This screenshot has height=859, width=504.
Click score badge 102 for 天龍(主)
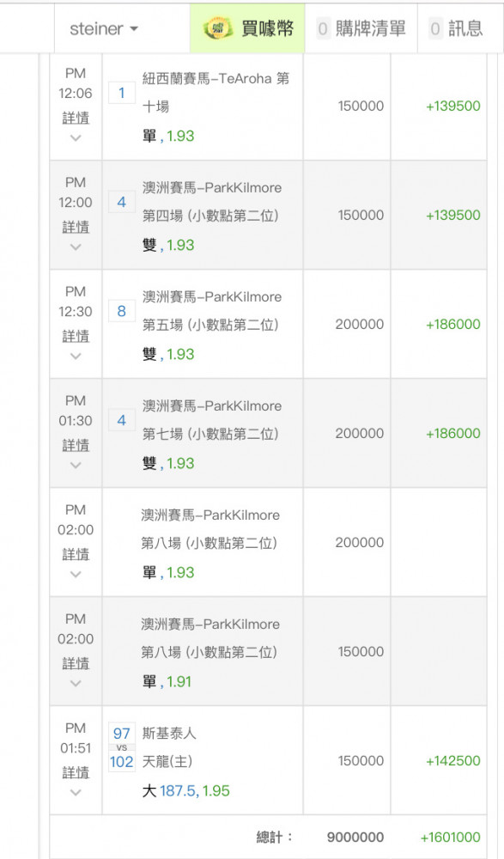pyautogui.click(x=122, y=761)
